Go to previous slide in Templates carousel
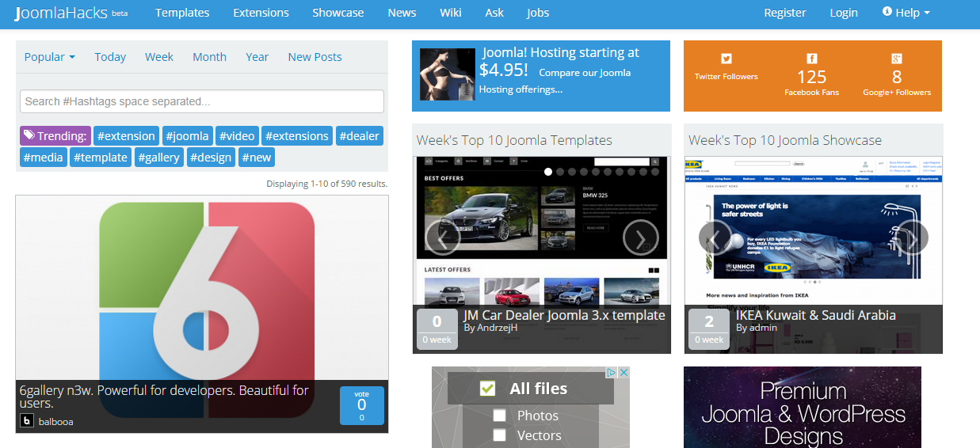This screenshot has height=448, width=980. (443, 237)
